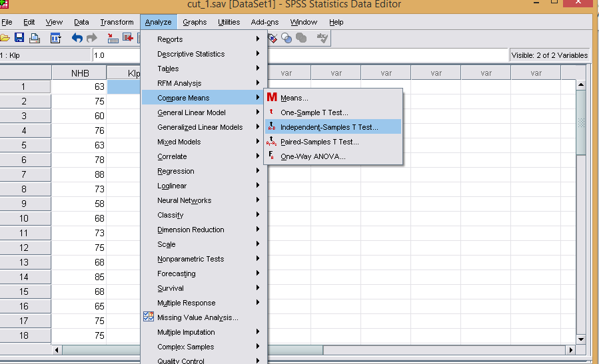Expand the Regression submenu arrow
Screen dimensions: 599x364
258,170
